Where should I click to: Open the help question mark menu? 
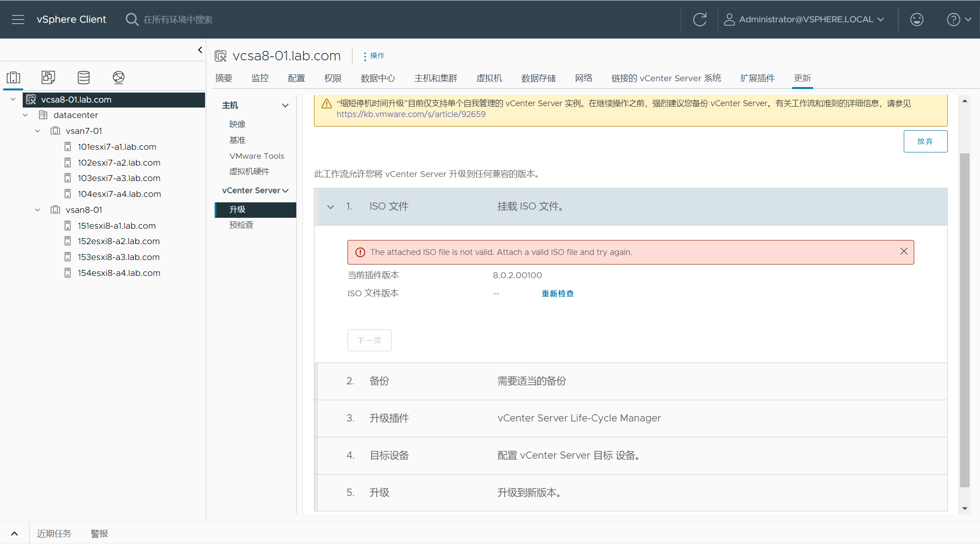click(959, 20)
